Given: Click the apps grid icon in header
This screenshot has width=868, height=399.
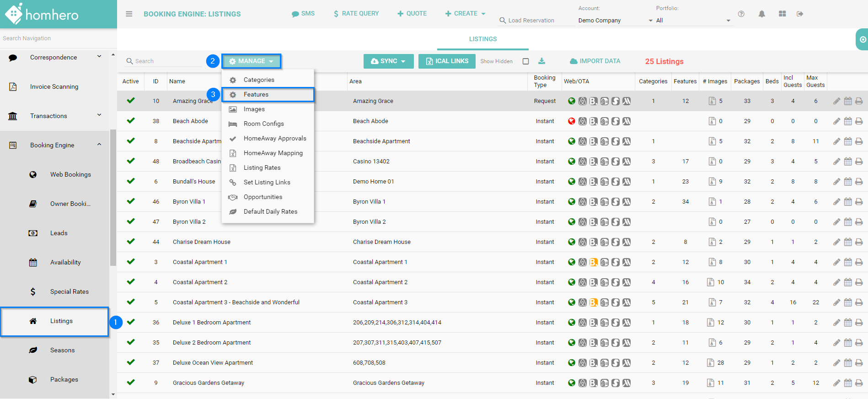Looking at the screenshot, I should pos(782,14).
